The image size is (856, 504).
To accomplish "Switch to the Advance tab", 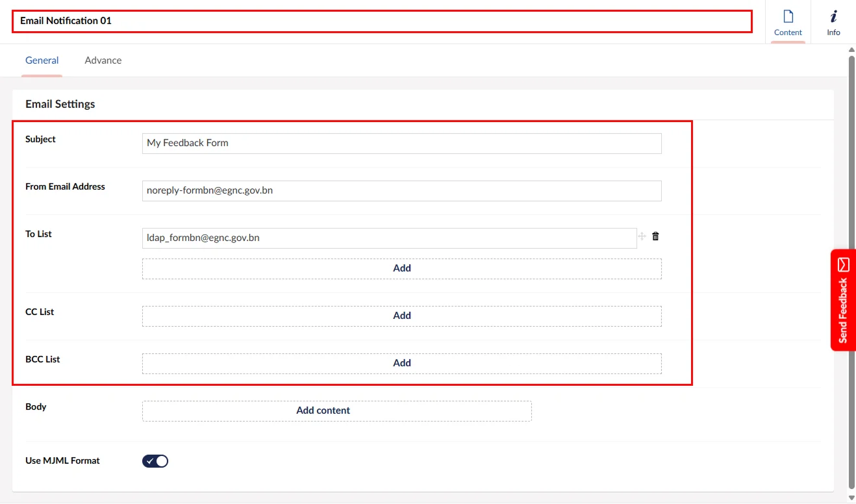I will pyautogui.click(x=103, y=60).
